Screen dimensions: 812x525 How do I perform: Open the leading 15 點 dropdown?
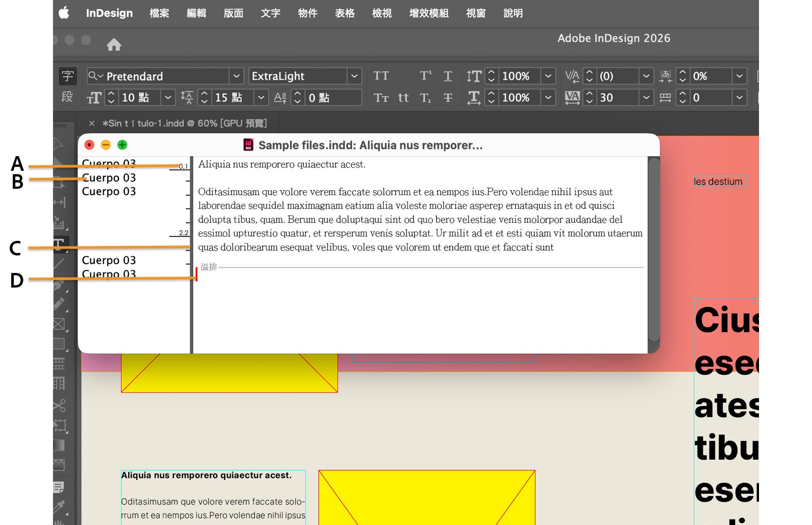click(261, 98)
